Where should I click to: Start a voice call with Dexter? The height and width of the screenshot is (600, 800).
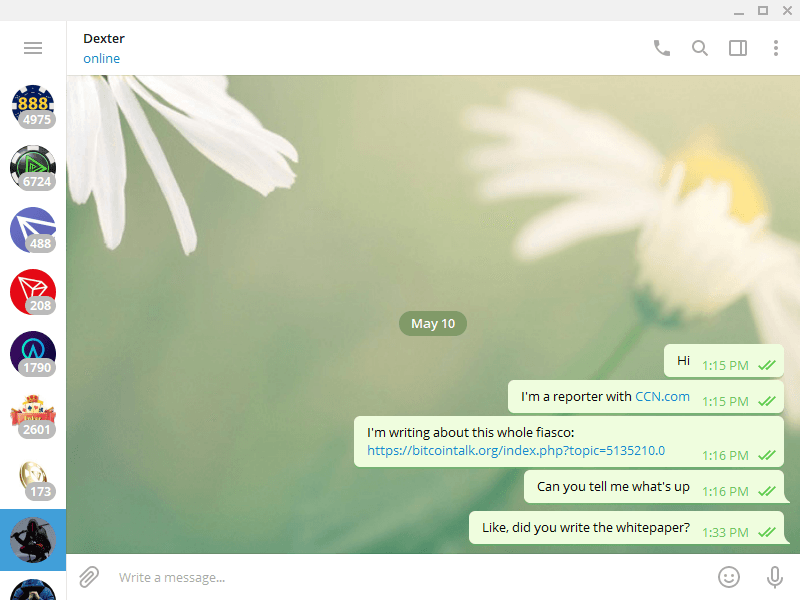[x=662, y=48]
